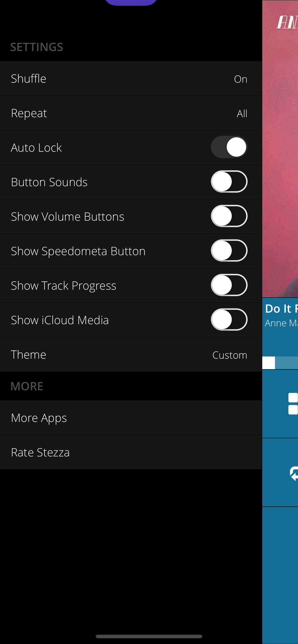The width and height of the screenshot is (298, 644).
Task: Tap the purple pill at top of screen
Action: click(131, 2)
